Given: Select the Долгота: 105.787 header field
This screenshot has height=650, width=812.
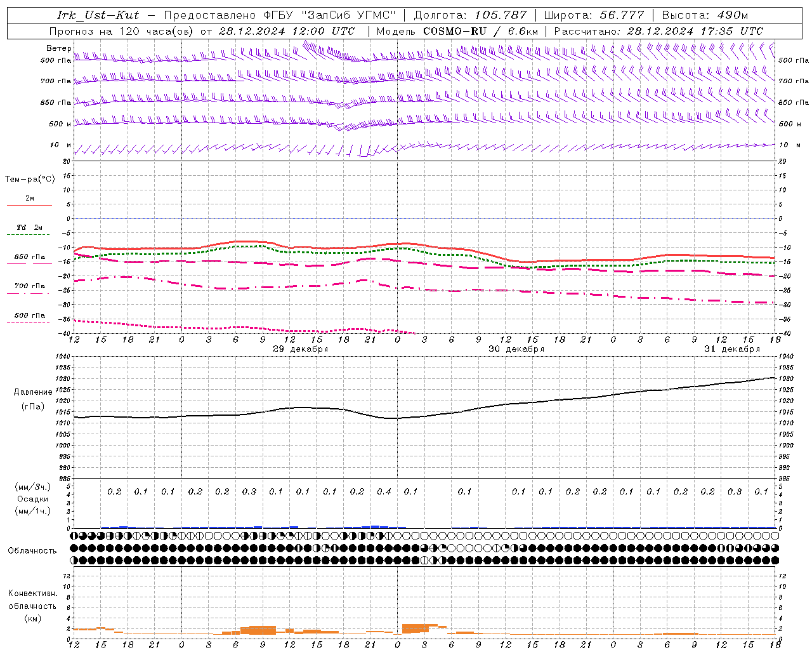Looking at the screenshot, I should click(470, 15).
